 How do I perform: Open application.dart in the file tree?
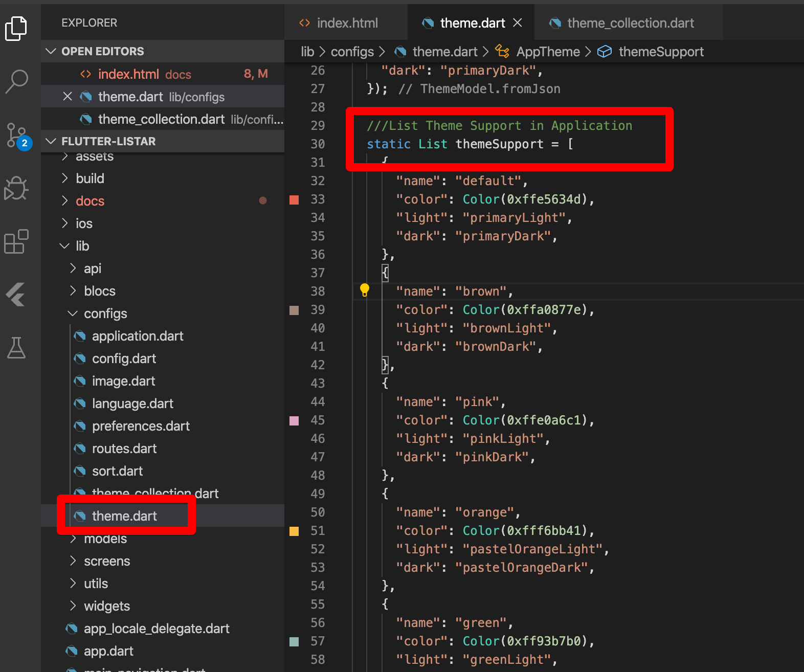138,336
